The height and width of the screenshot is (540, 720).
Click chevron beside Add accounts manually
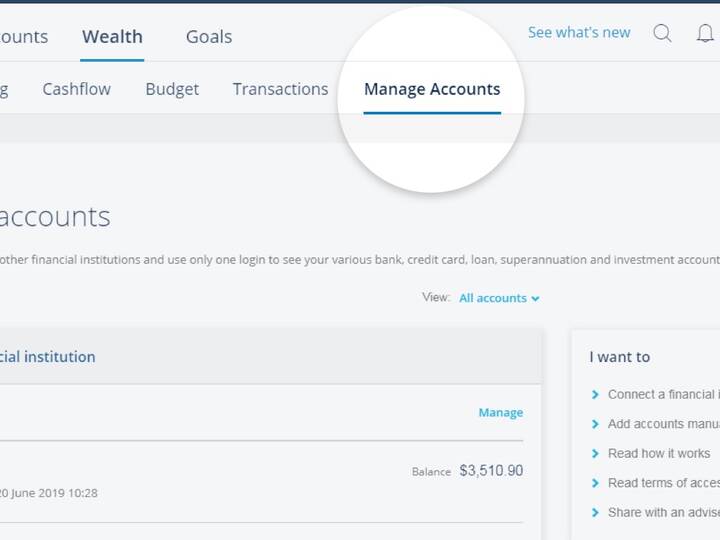[x=595, y=424]
